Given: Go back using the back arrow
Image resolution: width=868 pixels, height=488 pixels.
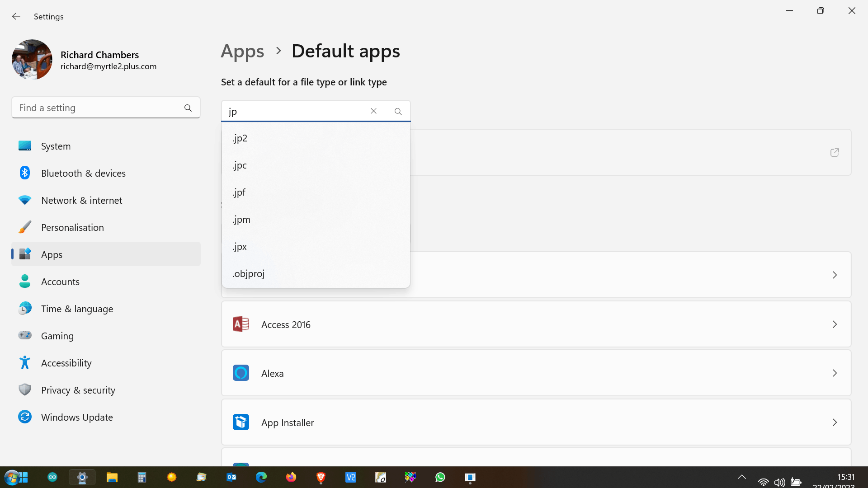Looking at the screenshot, I should coord(16,16).
